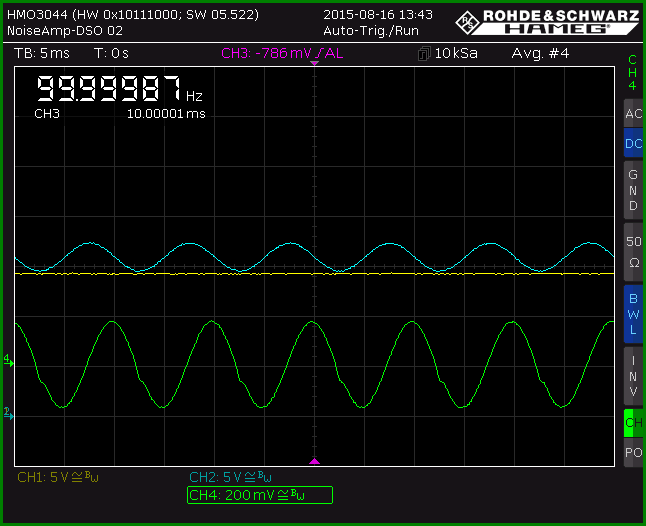The height and width of the screenshot is (526, 646).
Task: Click the CH4 menu title label
Action: 632,72
